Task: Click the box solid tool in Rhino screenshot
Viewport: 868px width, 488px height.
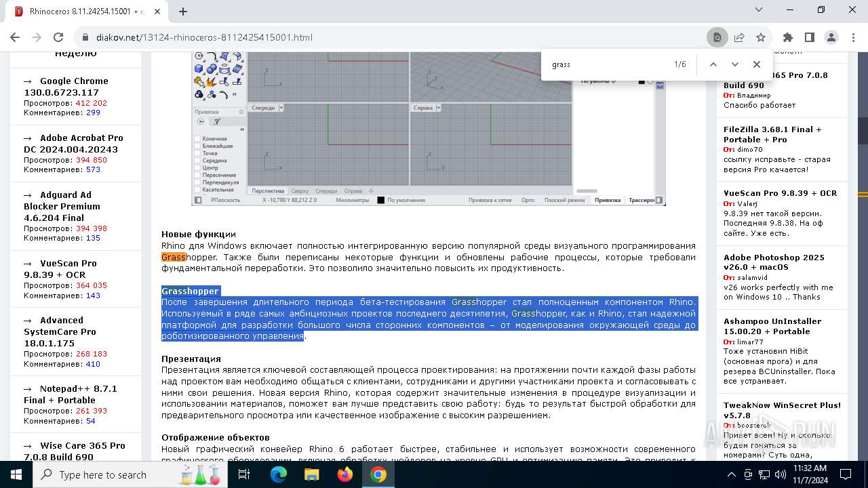Action: (200, 68)
